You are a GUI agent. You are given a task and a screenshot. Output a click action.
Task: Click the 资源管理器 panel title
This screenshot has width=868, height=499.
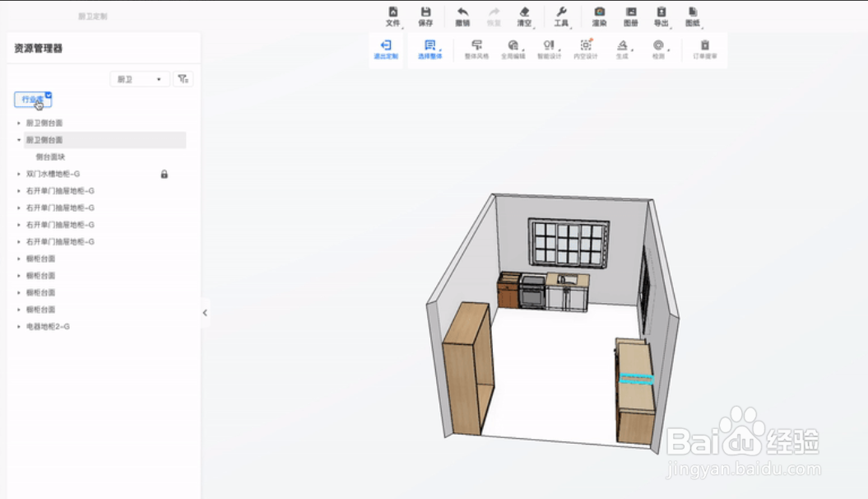coord(38,49)
